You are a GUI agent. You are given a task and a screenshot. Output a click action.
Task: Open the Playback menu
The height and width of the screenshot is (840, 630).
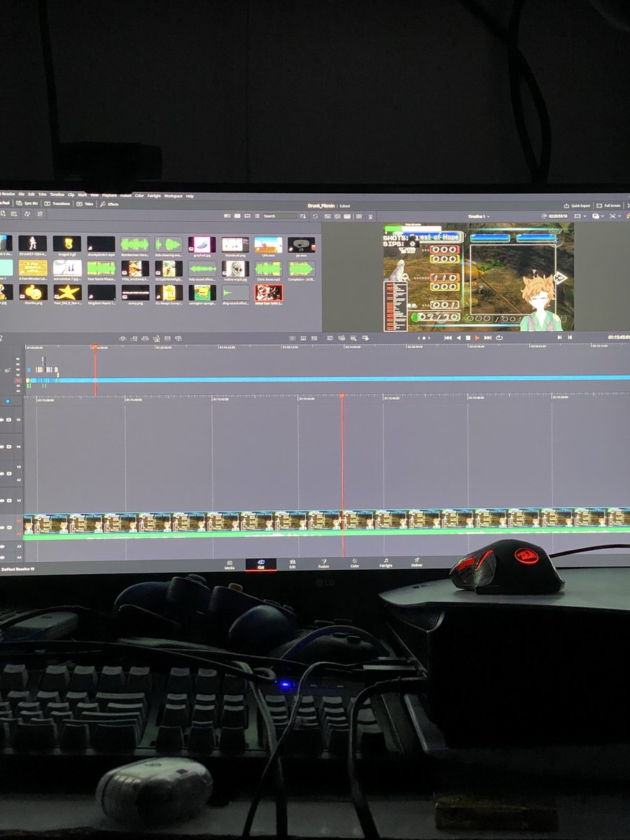[x=110, y=196]
